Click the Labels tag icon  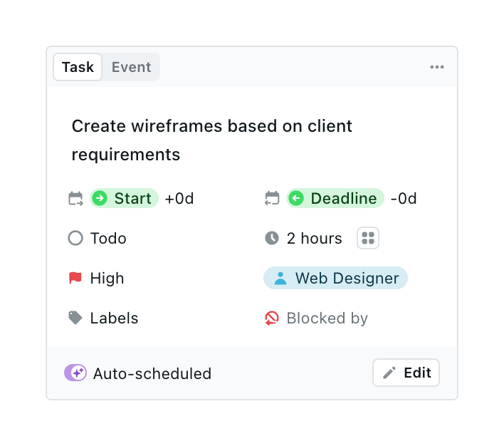pos(75,318)
